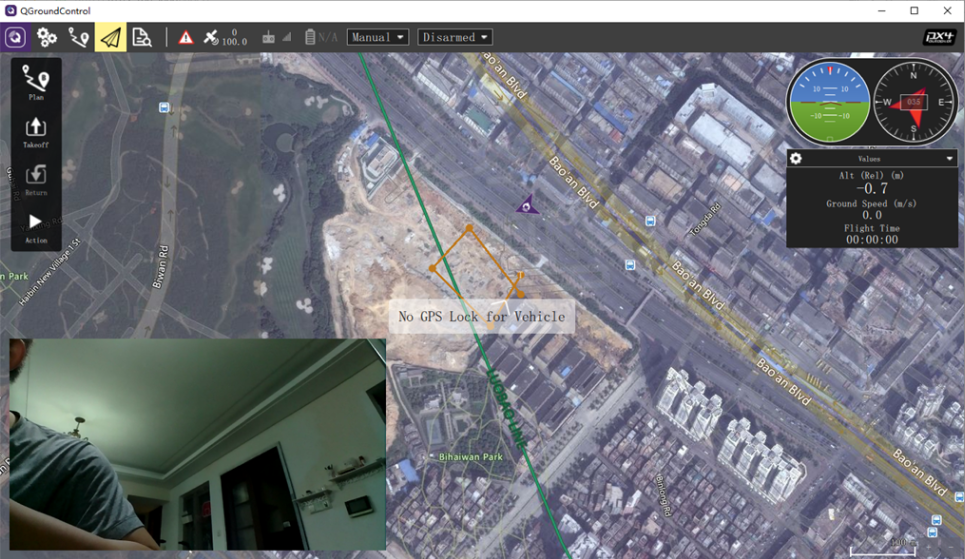
Task: Click the RC RSSI signal indicator
Action: [276, 38]
